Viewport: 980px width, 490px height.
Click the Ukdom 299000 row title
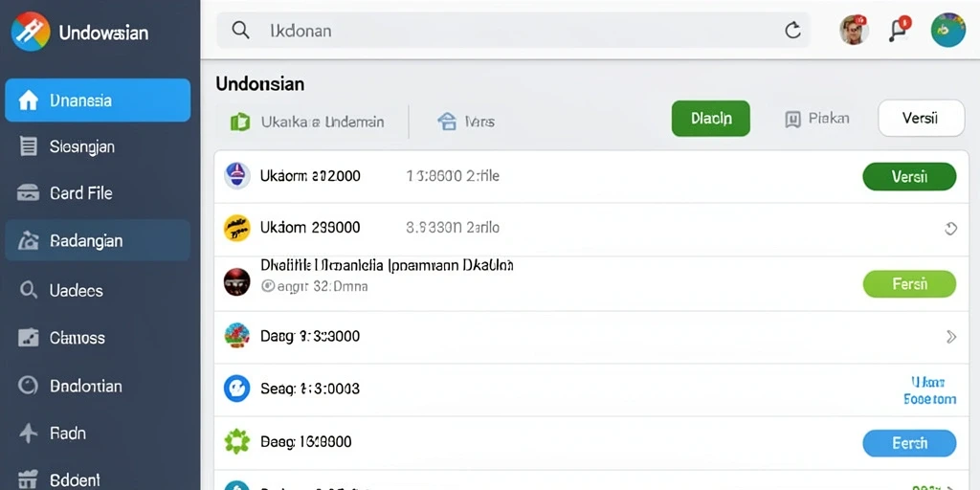[x=310, y=228]
